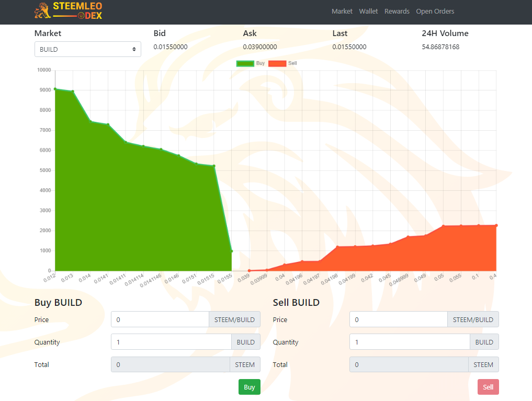532x401 pixels.
Task: Click the sell data point at 0.04198
Action: 337,247
